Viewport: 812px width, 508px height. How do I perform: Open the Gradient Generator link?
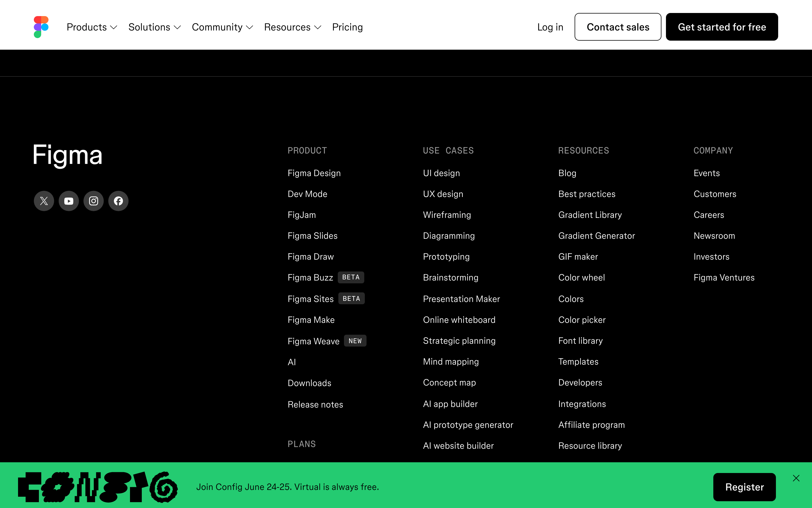point(597,236)
